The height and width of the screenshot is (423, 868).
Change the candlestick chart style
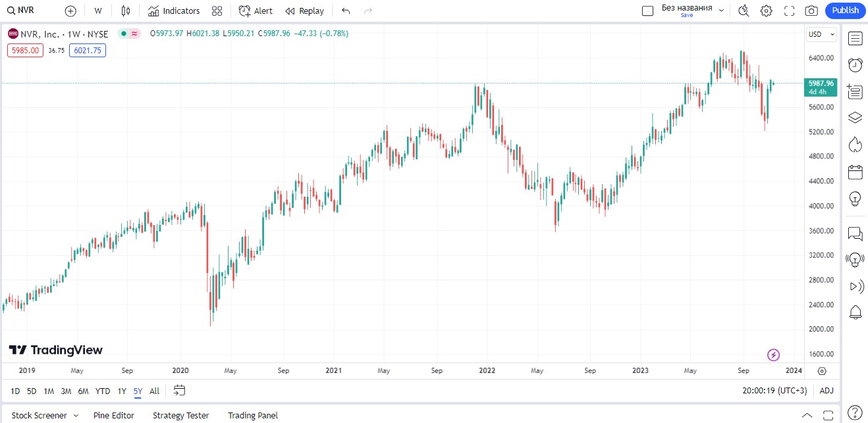coord(127,11)
